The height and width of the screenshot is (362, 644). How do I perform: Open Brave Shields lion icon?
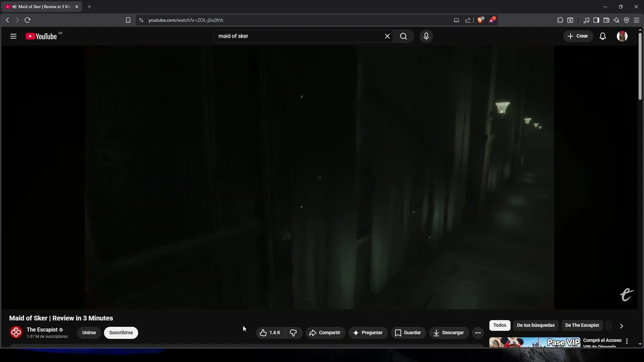coord(480,20)
